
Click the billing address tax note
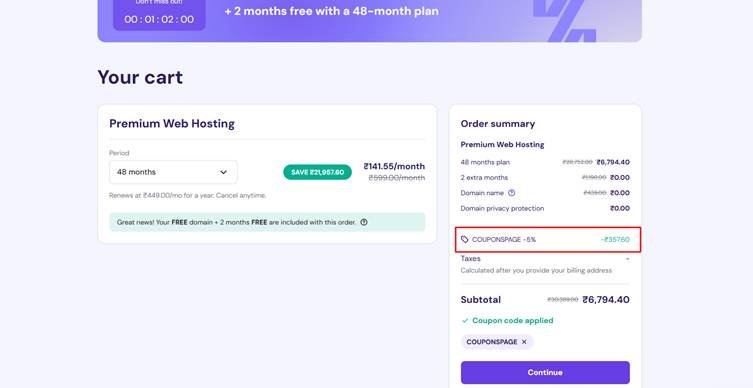point(536,270)
